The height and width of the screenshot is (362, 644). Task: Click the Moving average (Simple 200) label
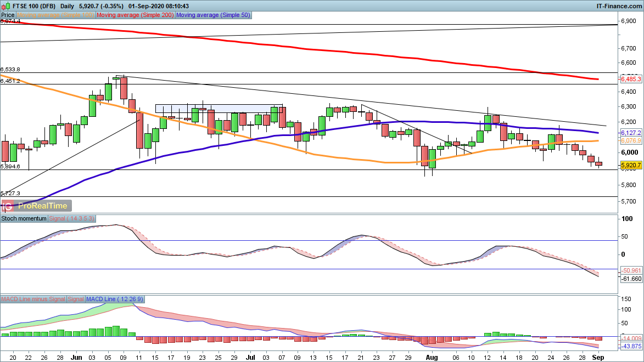pos(135,15)
